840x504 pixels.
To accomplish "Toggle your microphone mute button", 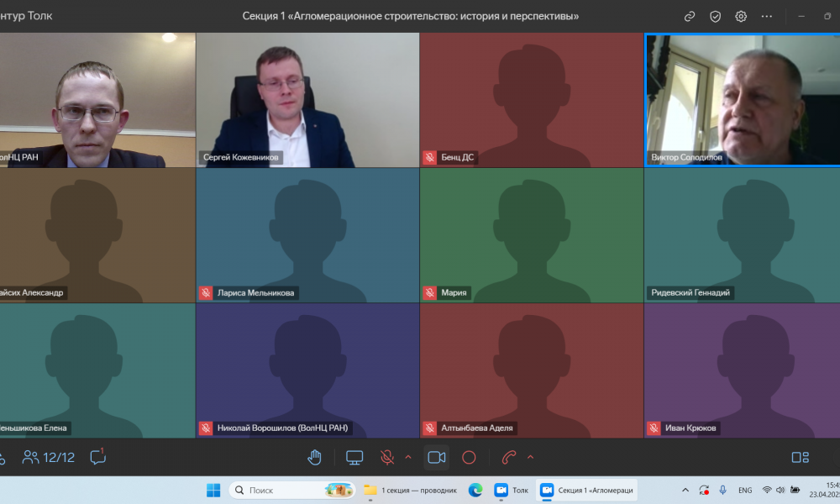I will [x=386, y=458].
